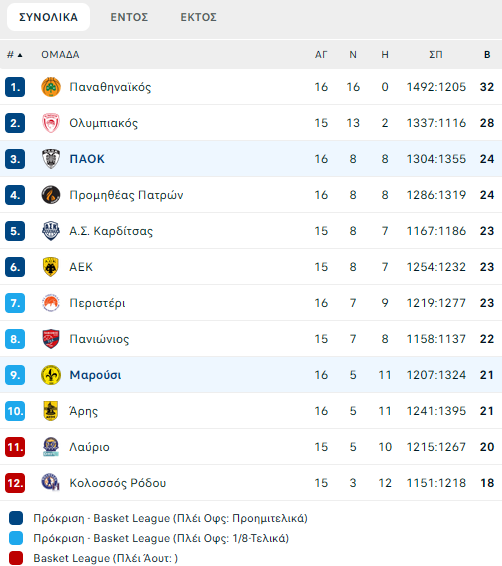Click the dark blue playoff legend swatch
Viewport: 502px width, 566px height.
pyautogui.click(x=16, y=518)
